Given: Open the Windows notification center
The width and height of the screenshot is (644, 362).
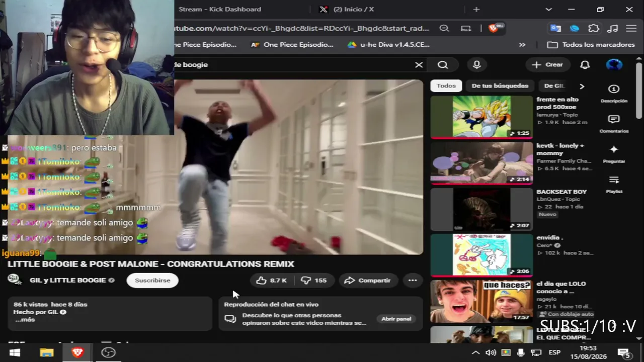Looking at the screenshot, I should tap(624, 352).
